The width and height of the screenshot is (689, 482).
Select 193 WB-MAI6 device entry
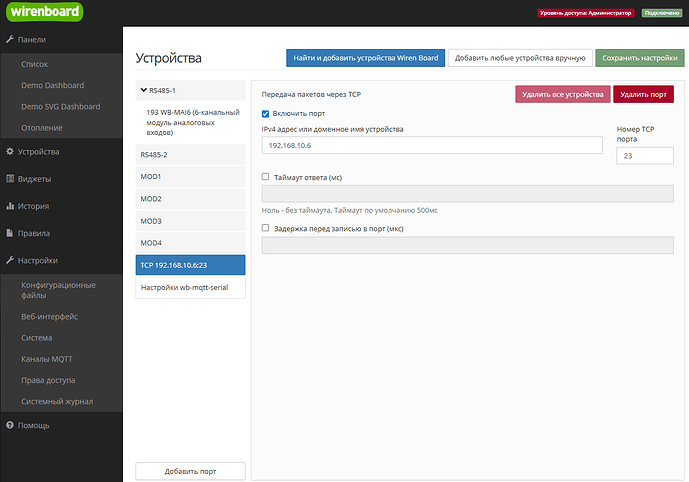(191, 123)
